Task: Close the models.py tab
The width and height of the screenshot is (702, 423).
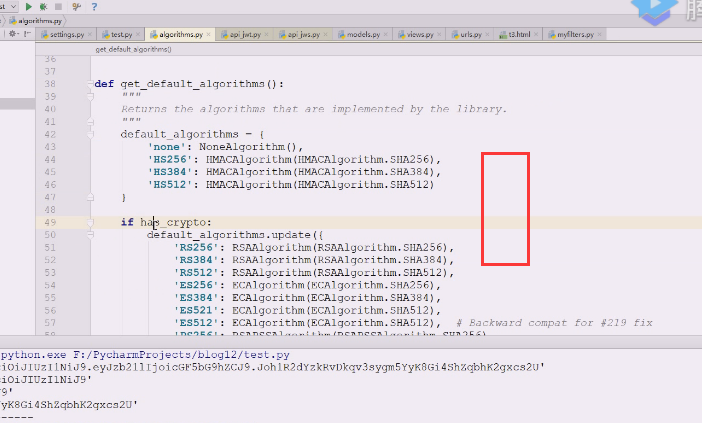Action: click(x=385, y=34)
